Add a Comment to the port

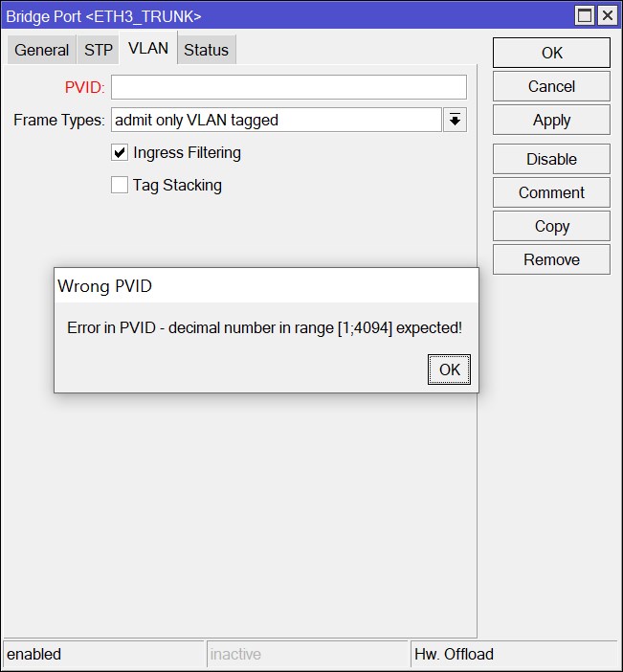551,192
